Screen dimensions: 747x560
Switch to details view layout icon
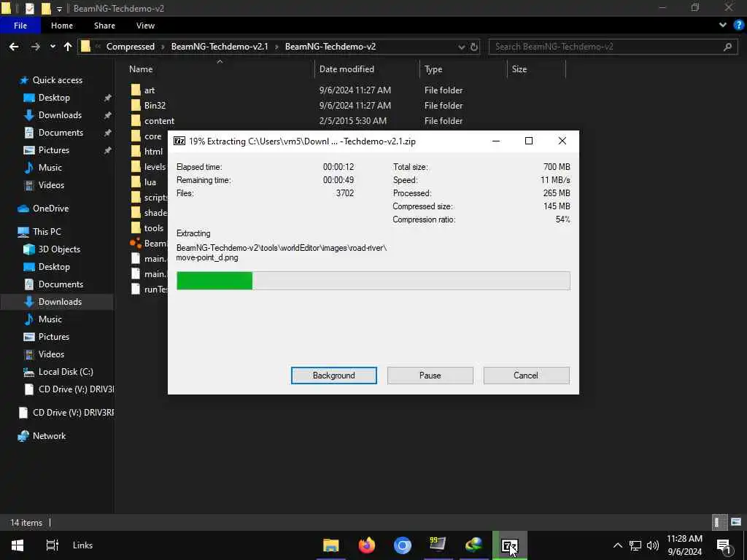tap(718, 522)
